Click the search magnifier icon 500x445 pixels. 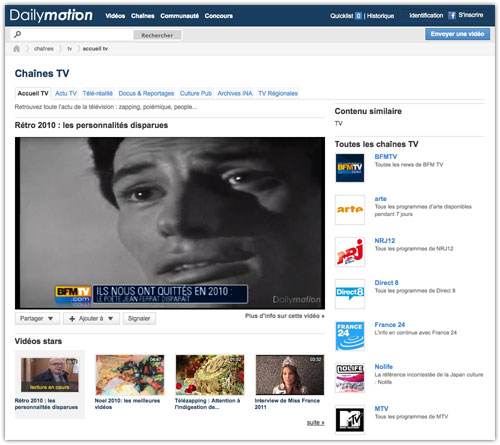point(18,34)
